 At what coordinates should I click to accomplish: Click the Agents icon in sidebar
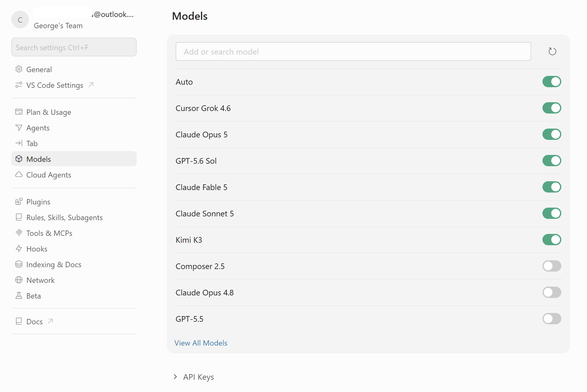click(x=19, y=128)
